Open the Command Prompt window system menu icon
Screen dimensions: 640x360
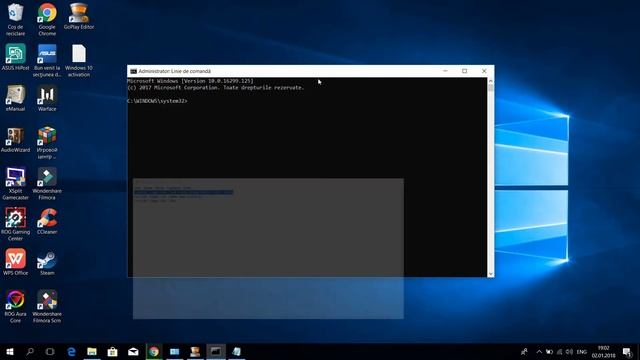(133, 71)
